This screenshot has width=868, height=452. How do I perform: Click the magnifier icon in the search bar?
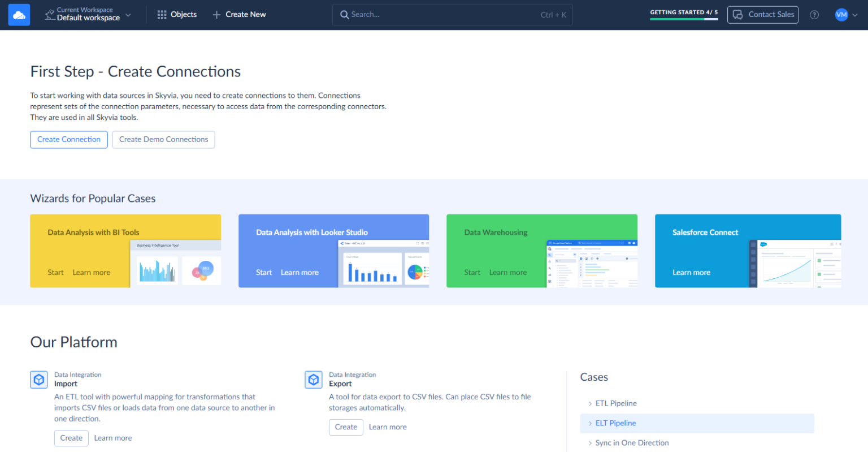tap(345, 14)
